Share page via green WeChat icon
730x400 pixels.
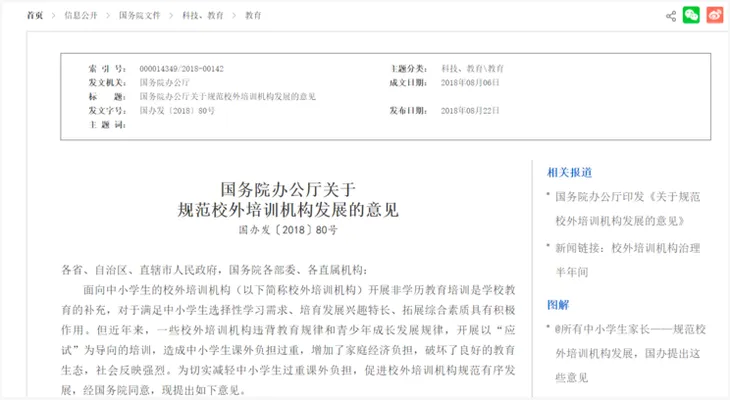click(x=691, y=15)
